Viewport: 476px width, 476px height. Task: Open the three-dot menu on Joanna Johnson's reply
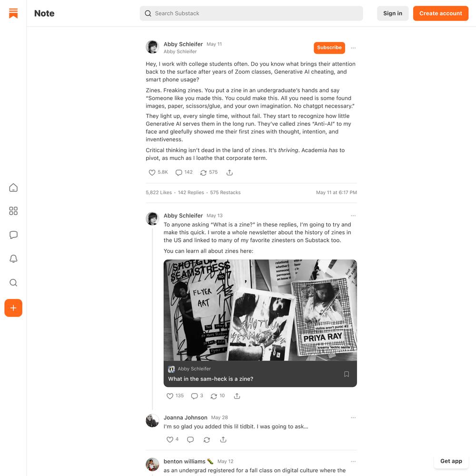point(353,418)
